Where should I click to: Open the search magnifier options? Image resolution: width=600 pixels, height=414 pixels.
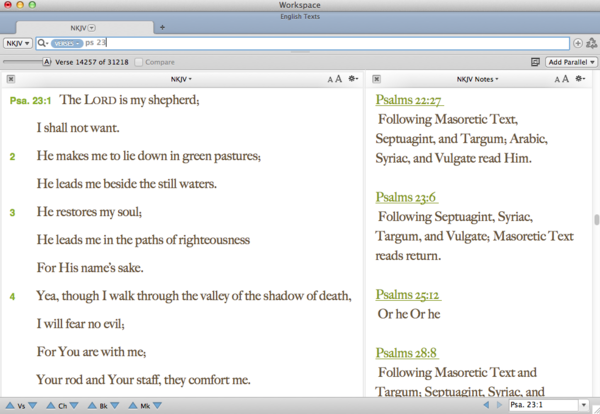(x=42, y=43)
